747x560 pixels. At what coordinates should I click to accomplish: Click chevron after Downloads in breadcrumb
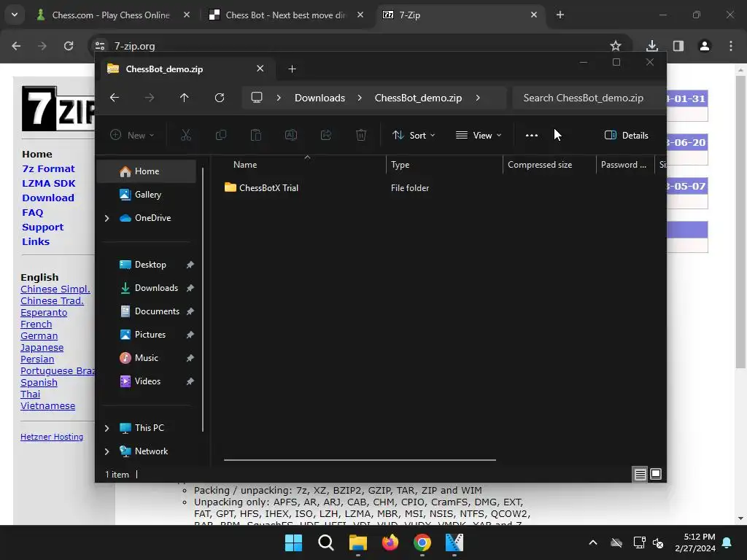tap(360, 98)
